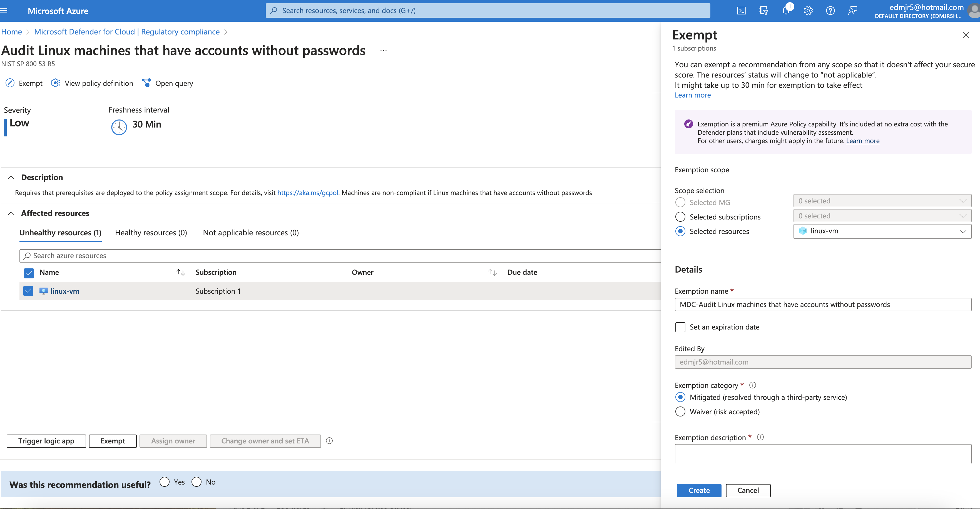This screenshot has width=980, height=509.
Task: Open the directories and subscriptions filter
Action: 763,10
